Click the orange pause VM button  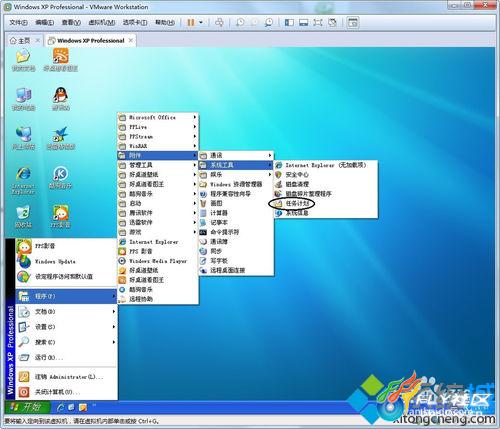point(191,23)
